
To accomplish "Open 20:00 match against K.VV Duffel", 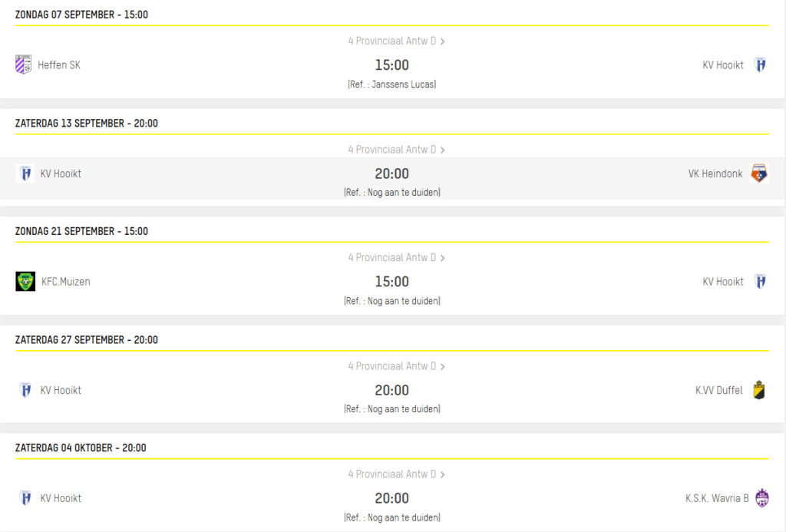I will click(392, 390).
